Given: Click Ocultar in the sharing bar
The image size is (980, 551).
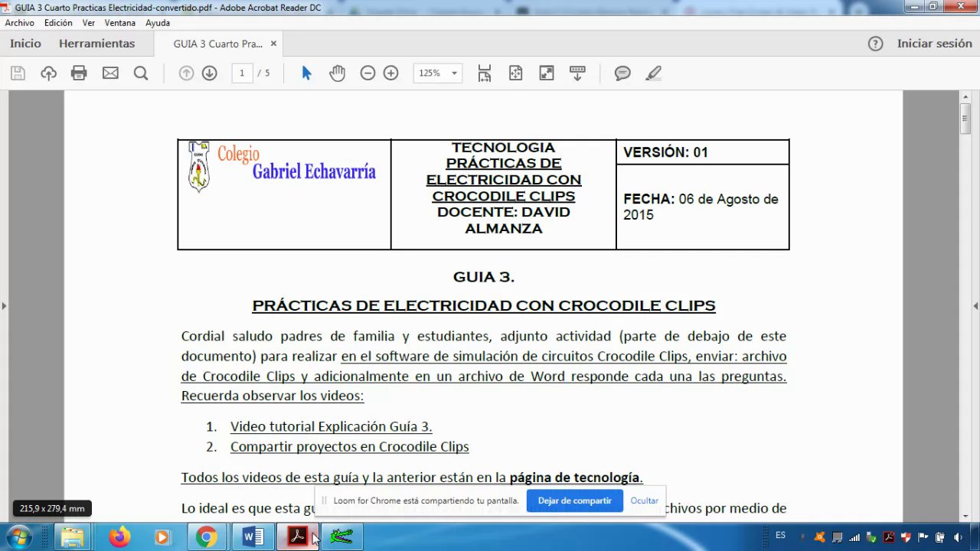Looking at the screenshot, I should click(x=645, y=500).
